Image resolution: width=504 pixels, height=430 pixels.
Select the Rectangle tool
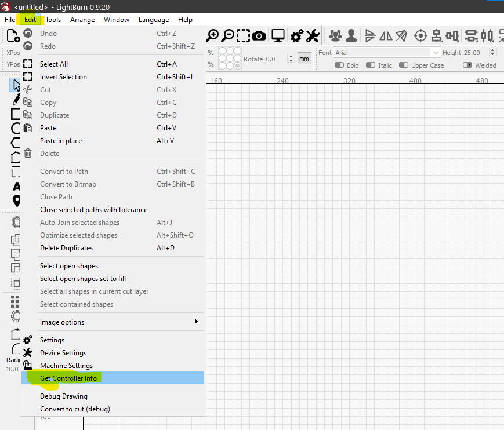point(16,114)
